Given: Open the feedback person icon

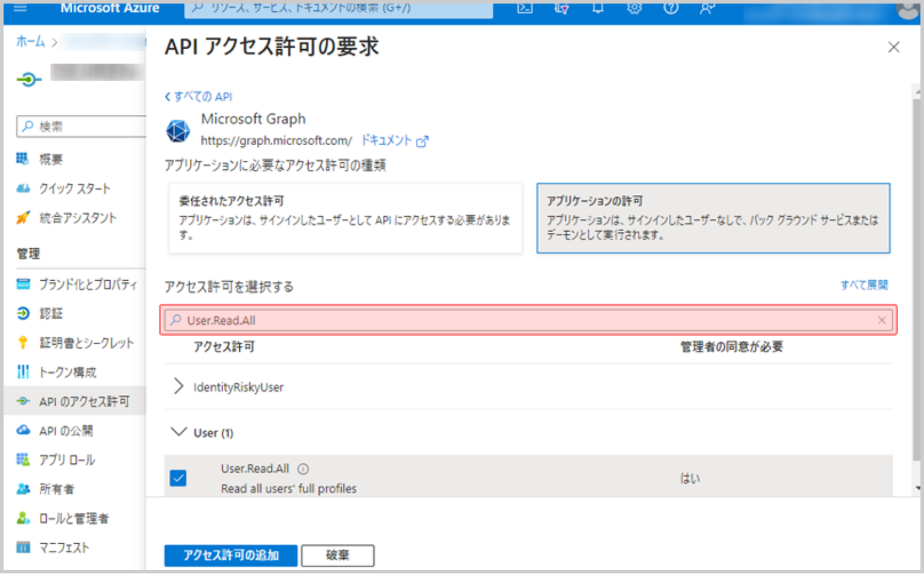Looking at the screenshot, I should click(x=707, y=8).
